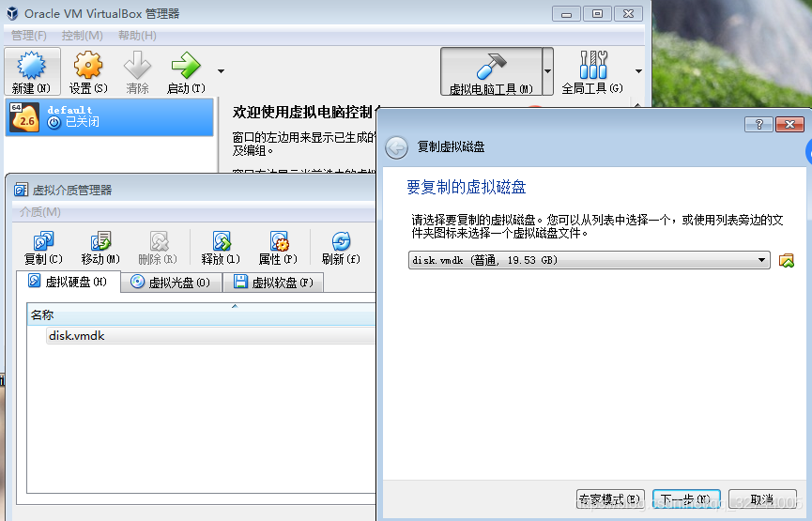Click Remove (删除) disk icon
812x521 pixels.
click(158, 248)
